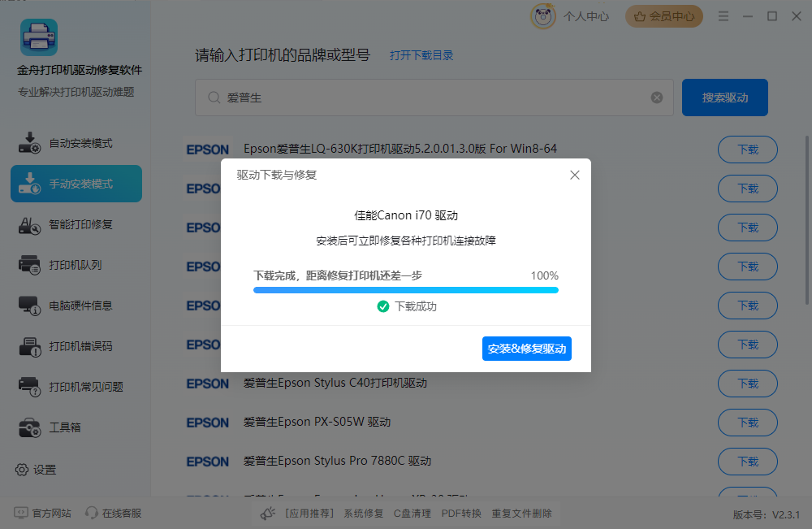
Task: Open 智能打印修复 in the sidebar
Action: [76, 224]
